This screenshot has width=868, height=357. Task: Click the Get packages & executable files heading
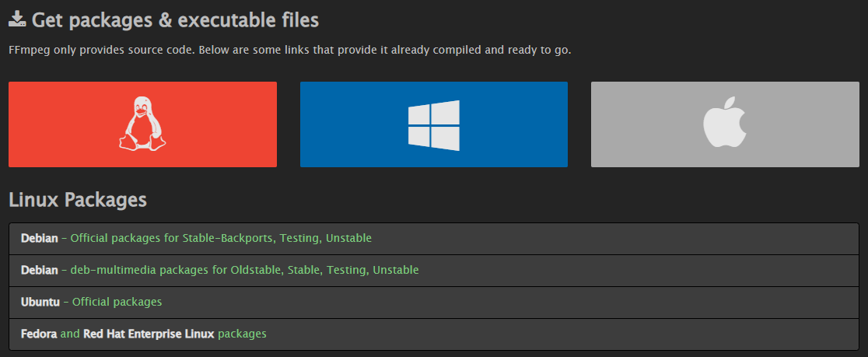[x=175, y=20]
